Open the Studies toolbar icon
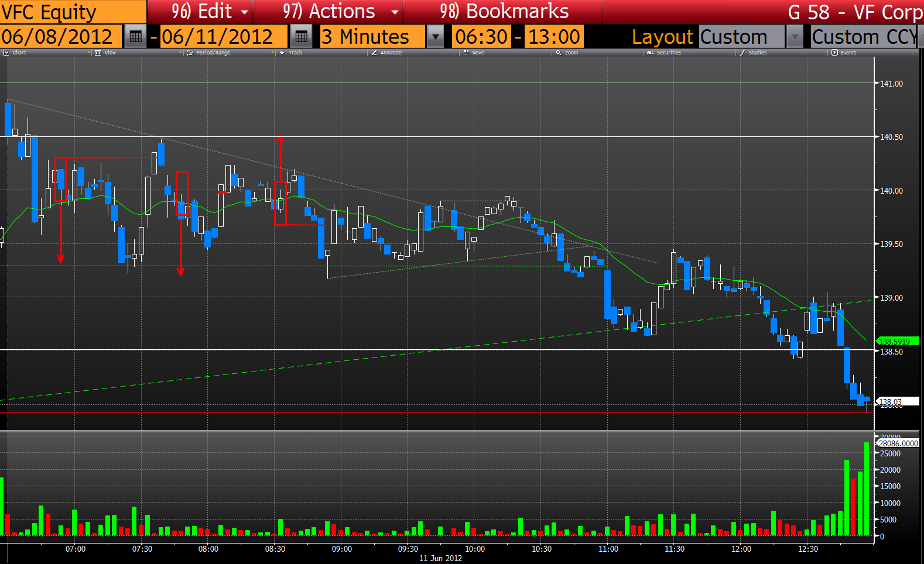The image size is (924, 564). click(x=742, y=53)
